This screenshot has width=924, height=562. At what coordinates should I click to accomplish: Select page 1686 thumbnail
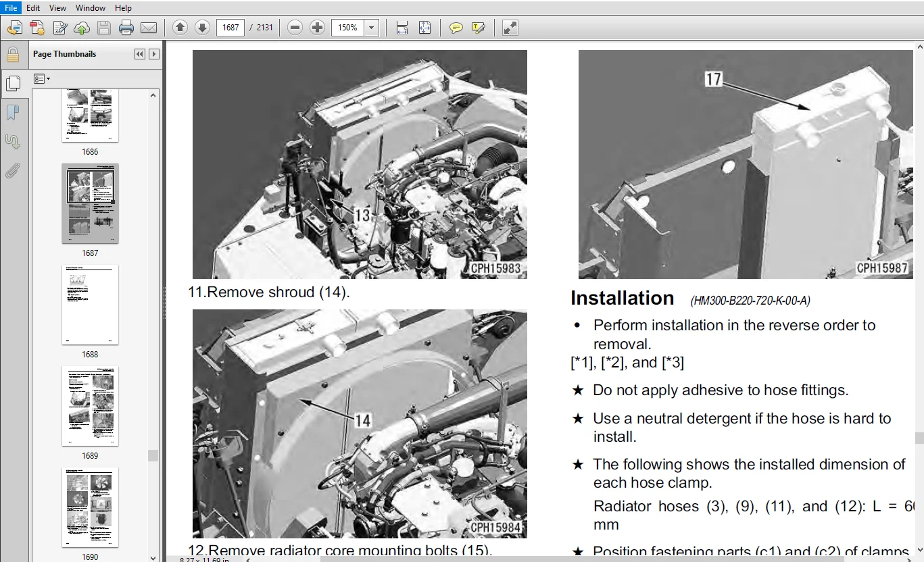(x=90, y=116)
